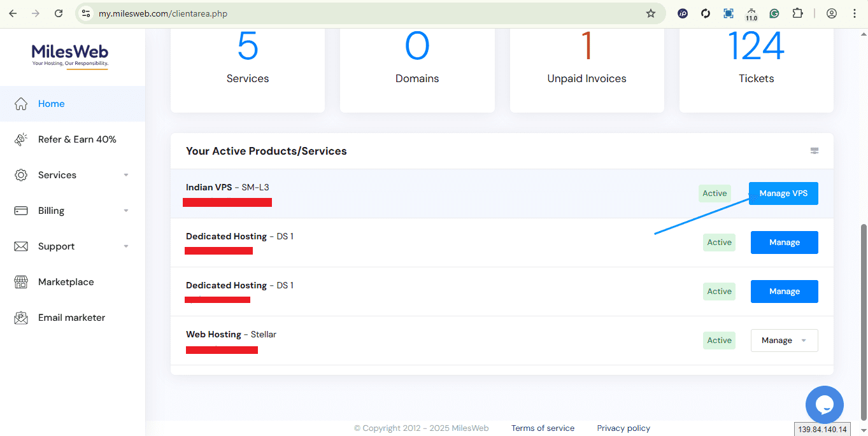
Task: Expand the Billing sidebar submenu arrow
Action: (x=126, y=211)
